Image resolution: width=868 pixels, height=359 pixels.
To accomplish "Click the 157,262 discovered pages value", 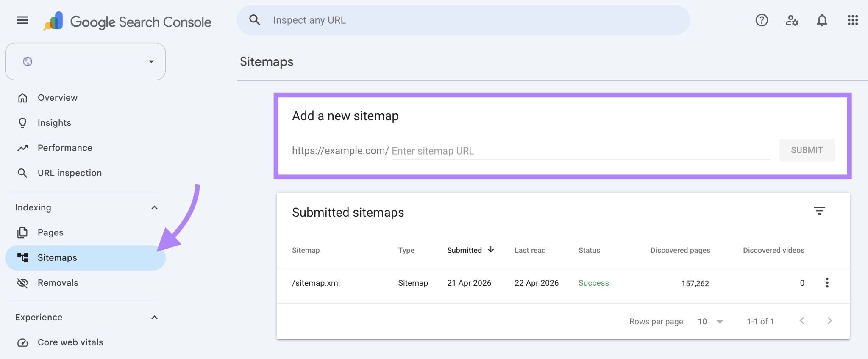I will pos(695,283).
